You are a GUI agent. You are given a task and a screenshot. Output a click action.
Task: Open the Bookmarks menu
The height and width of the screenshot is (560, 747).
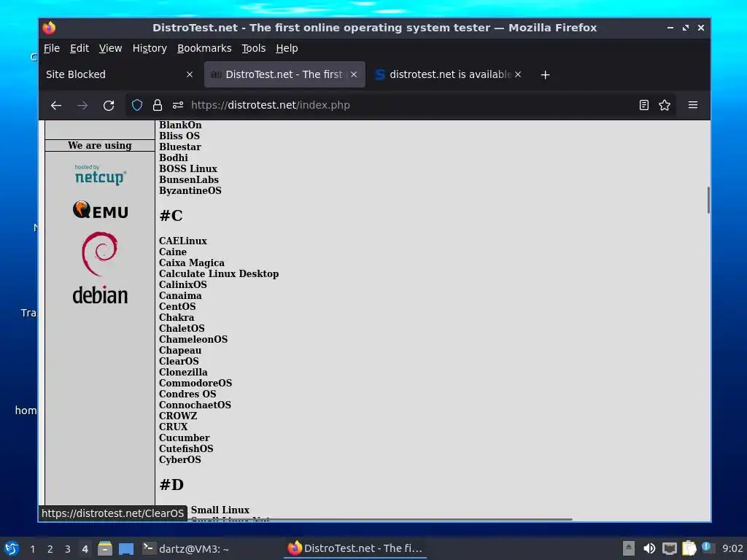pos(204,48)
